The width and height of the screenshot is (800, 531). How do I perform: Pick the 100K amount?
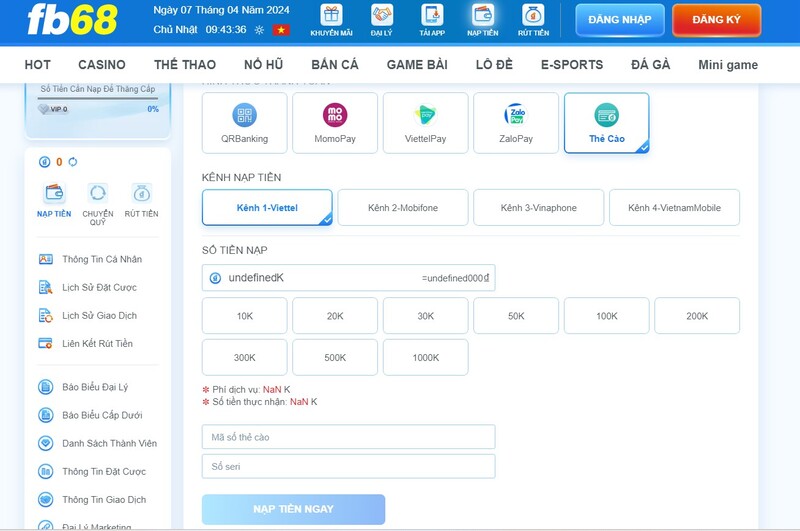click(x=607, y=316)
